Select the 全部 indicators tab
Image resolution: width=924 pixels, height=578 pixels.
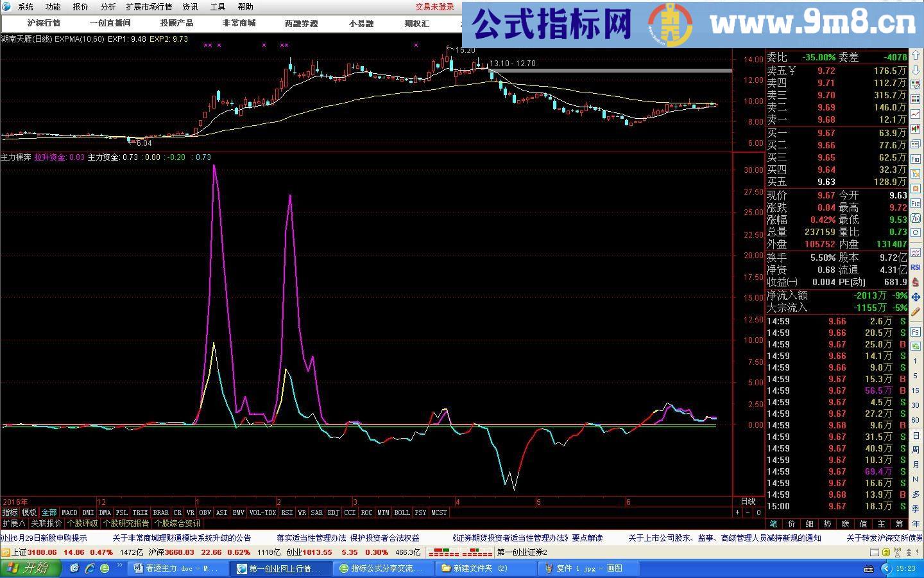coord(49,512)
